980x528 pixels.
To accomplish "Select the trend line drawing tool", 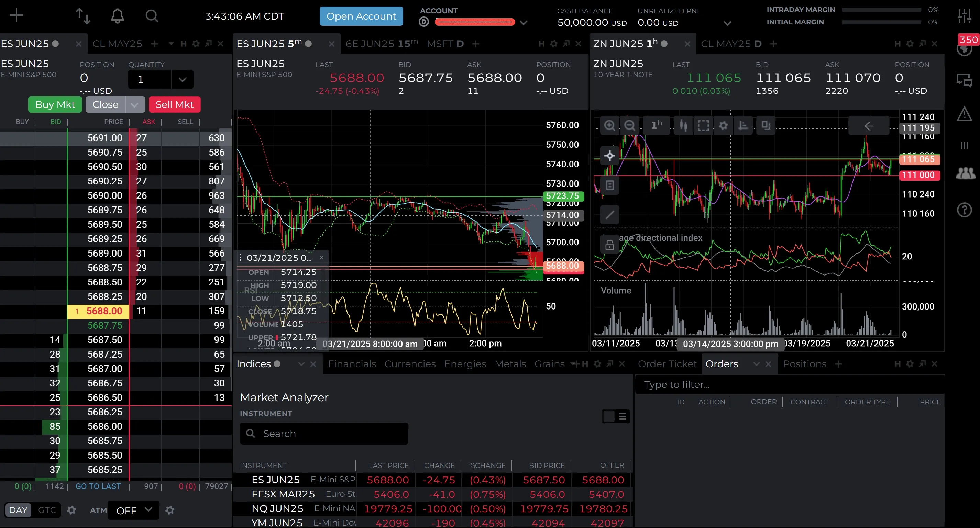I will tap(609, 215).
